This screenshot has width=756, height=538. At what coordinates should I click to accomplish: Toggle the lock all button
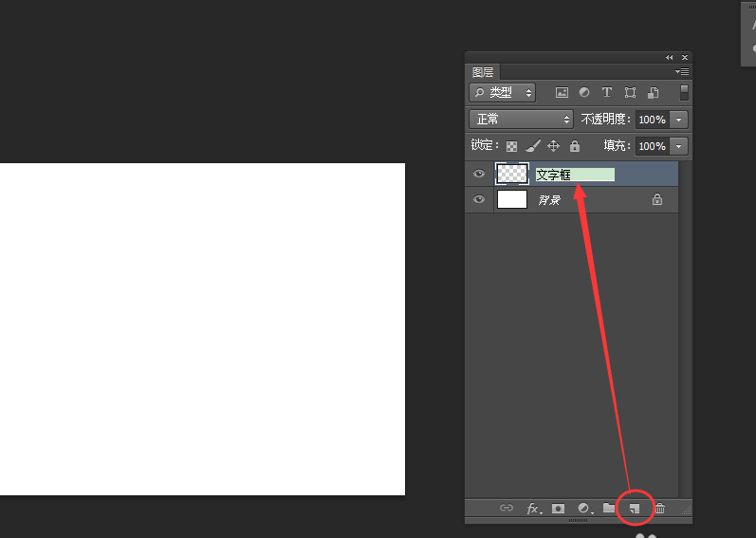tap(575, 145)
